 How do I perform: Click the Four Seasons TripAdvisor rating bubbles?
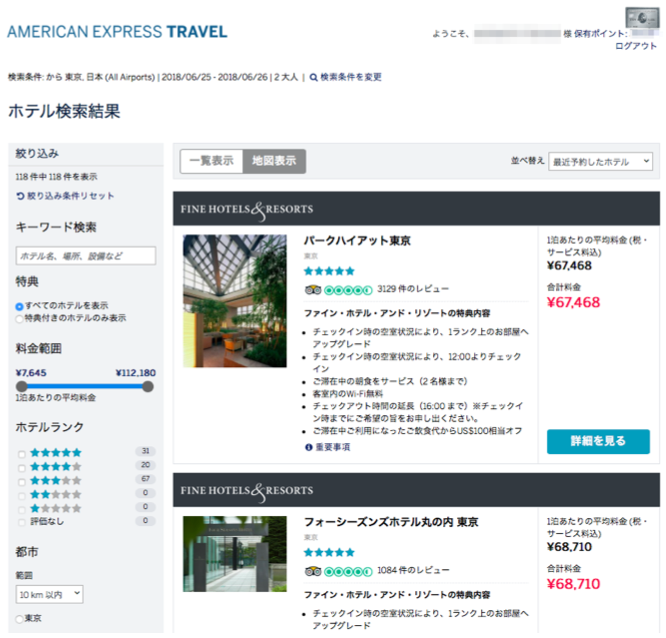point(348,572)
